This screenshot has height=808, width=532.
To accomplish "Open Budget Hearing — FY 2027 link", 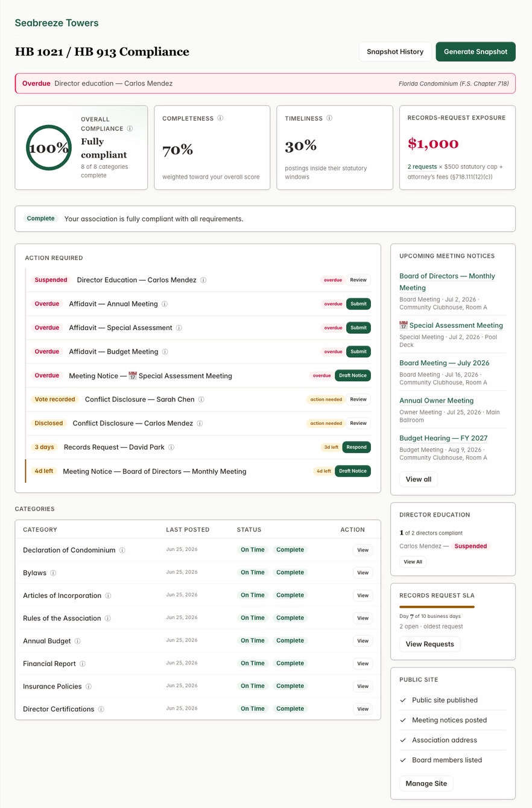I will pos(443,438).
